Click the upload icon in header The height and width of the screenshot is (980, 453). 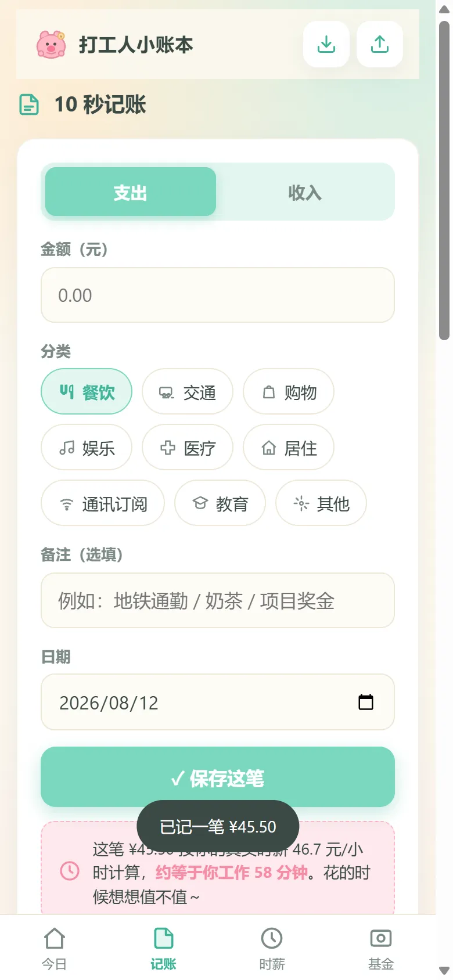[380, 44]
